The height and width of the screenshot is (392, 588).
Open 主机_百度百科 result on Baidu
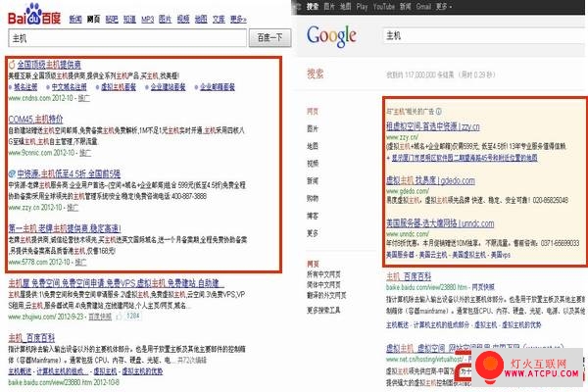pos(31,337)
